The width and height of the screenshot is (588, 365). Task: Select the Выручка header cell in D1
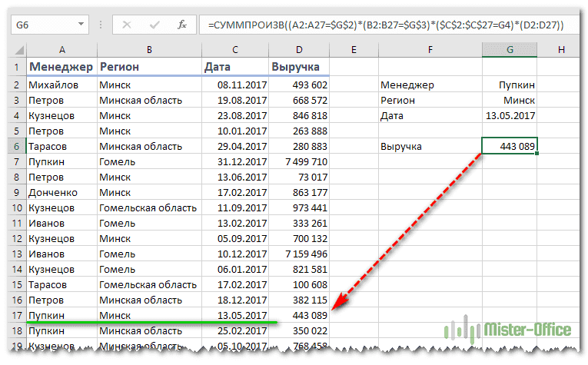click(301, 67)
